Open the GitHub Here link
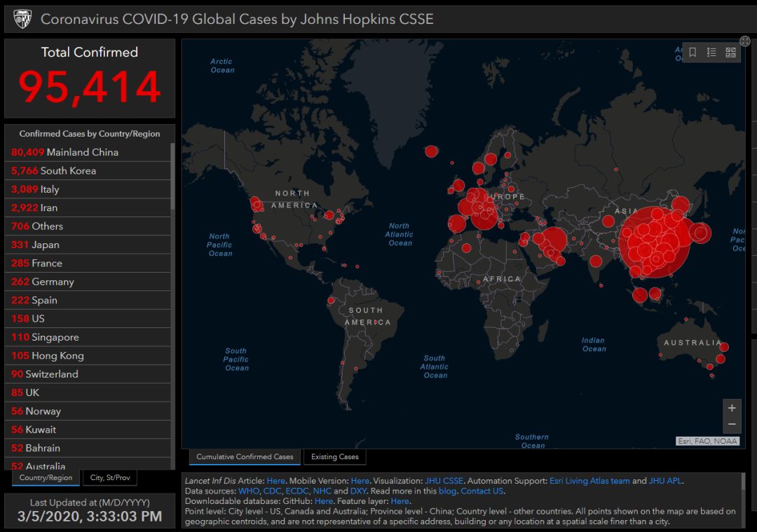Screen dimensions: 757x532 323,501
